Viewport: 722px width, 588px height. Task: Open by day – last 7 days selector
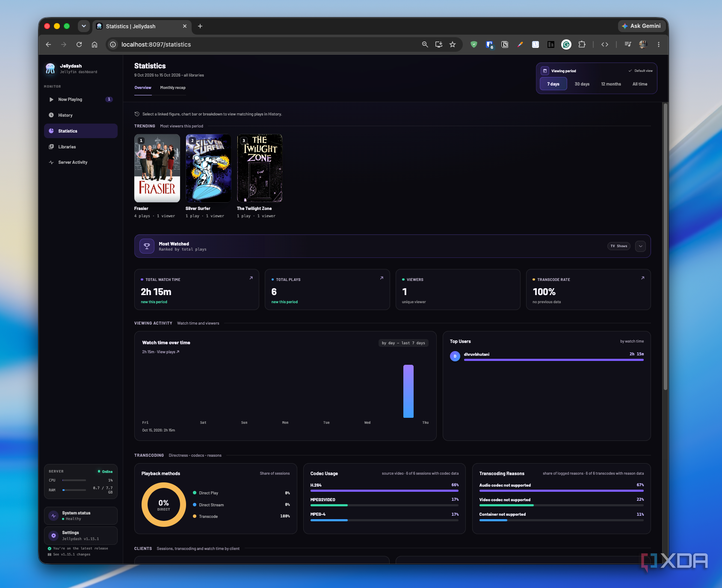pos(403,343)
